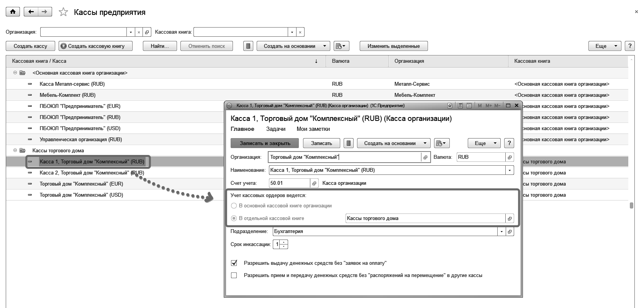The image size is (644, 308).
Task: Open the Организация filter selection form
Action: [147, 32]
